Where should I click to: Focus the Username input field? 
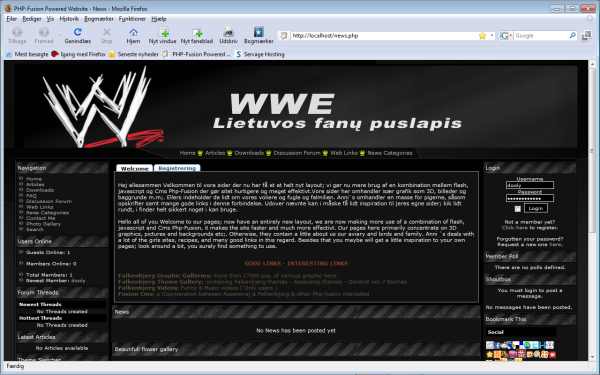tap(530, 185)
